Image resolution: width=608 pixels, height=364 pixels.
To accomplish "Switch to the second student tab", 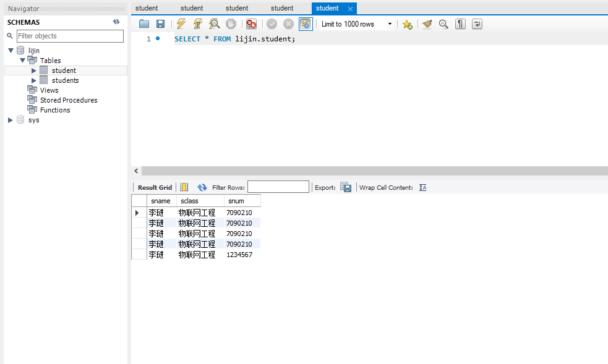I will (192, 8).
